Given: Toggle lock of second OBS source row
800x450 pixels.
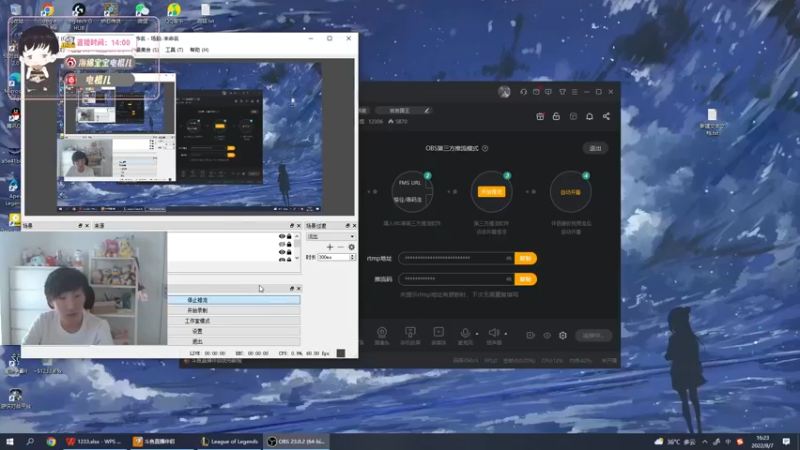Looking at the screenshot, I should (289, 244).
